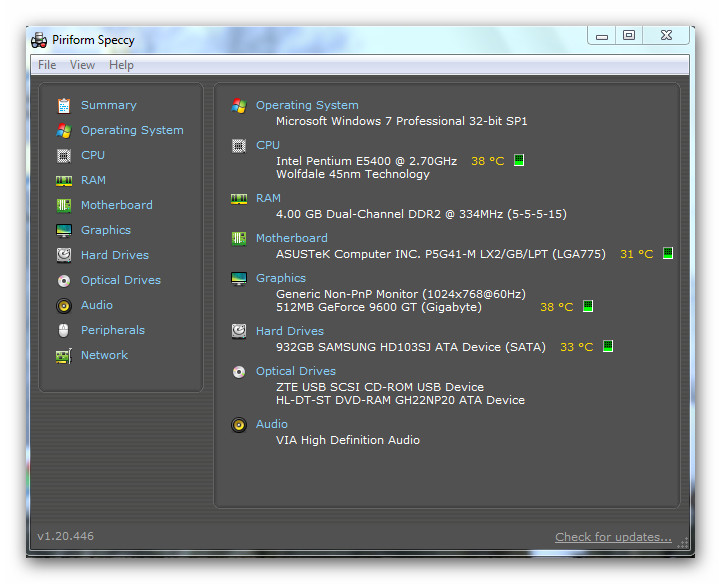Open the Network icon in sidebar

click(x=64, y=355)
